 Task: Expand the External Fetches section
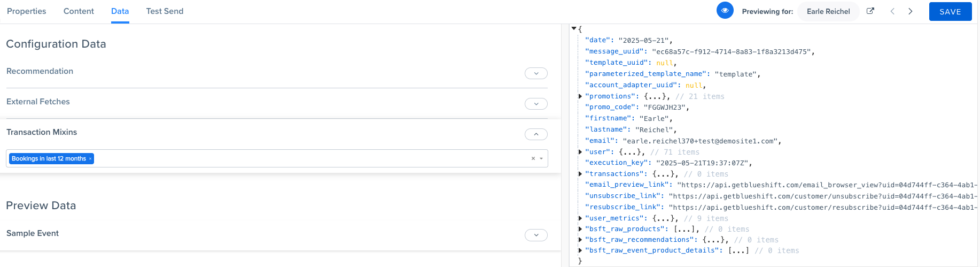click(536, 104)
